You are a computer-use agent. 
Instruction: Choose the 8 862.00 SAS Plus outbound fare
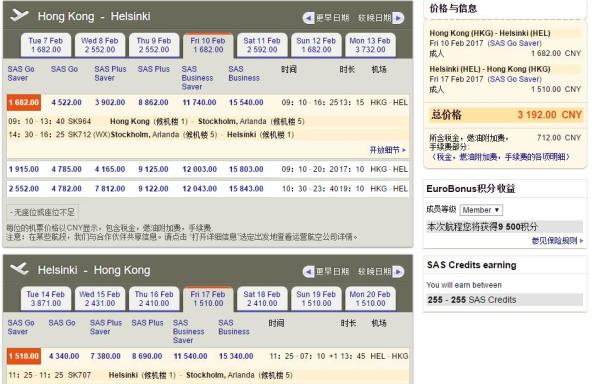153,103
